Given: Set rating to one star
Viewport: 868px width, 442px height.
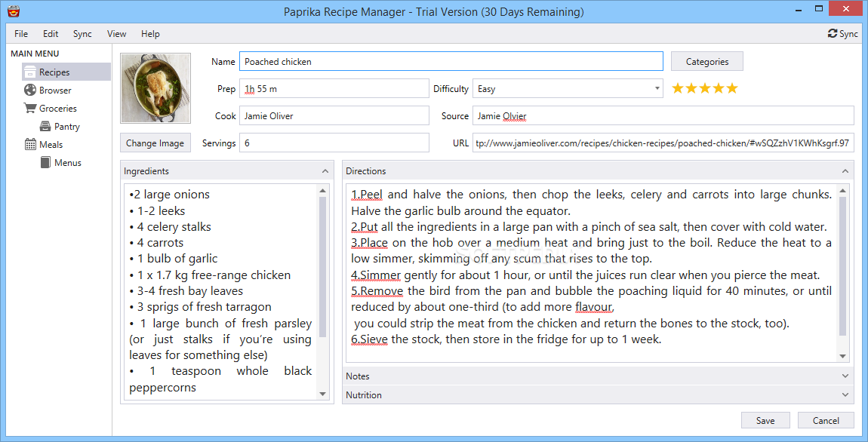Looking at the screenshot, I should click(678, 88).
